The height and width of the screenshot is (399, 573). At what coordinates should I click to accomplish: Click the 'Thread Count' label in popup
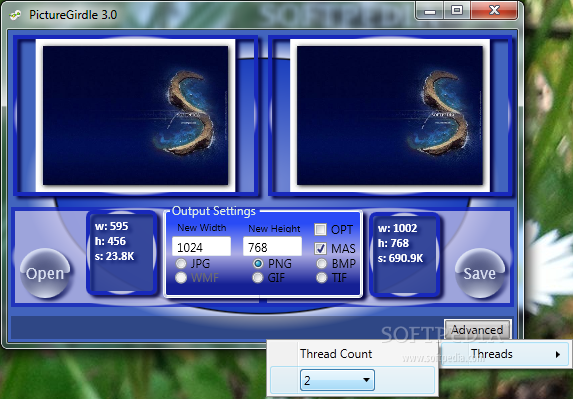336,354
